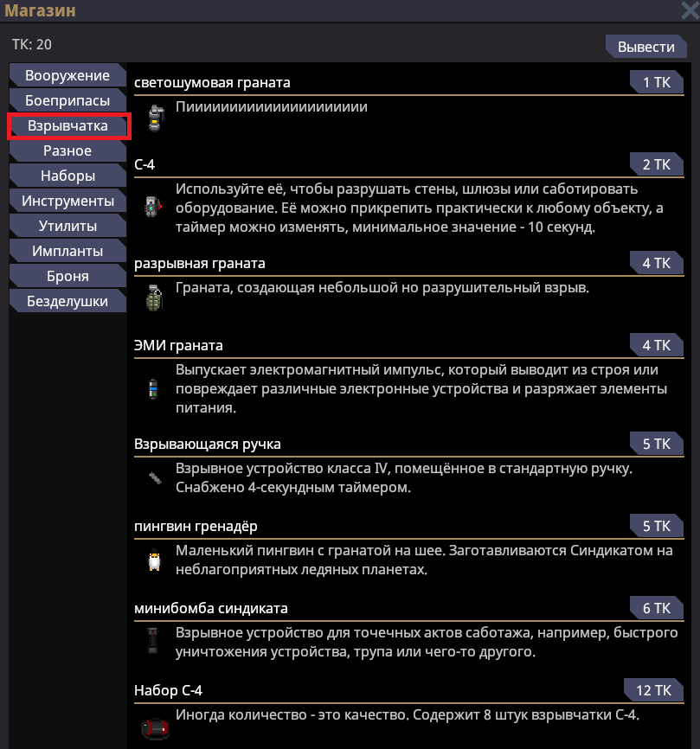Click the grenadier penguin icon

[x=154, y=561]
